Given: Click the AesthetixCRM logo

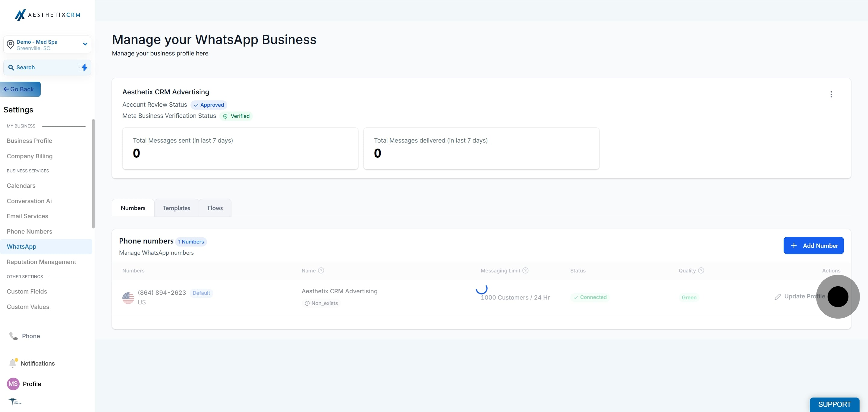Looking at the screenshot, I should coord(48,15).
